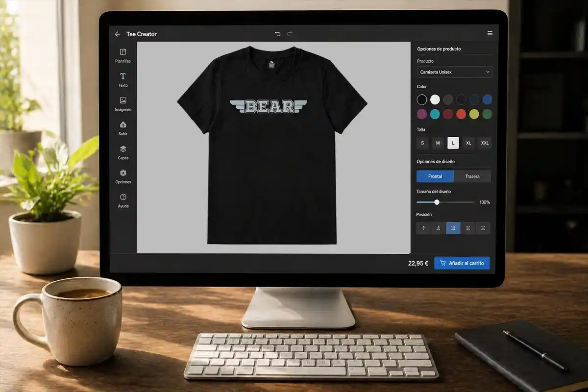Pick the maroon color swatch
The height and width of the screenshot is (392, 588).
(448, 114)
